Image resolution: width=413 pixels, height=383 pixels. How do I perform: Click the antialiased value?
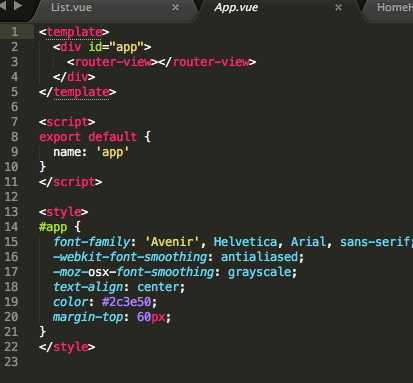coord(259,257)
